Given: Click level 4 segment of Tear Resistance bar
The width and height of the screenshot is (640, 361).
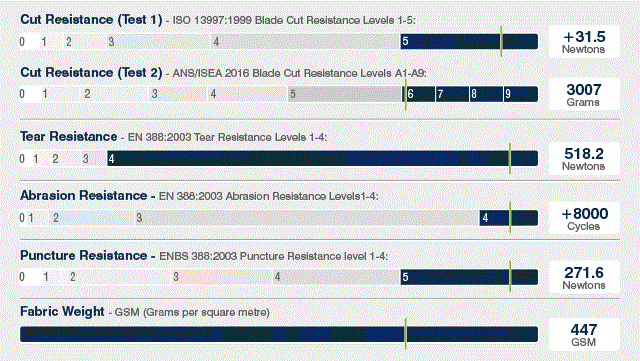Looking at the screenshot, I should click(322, 158).
